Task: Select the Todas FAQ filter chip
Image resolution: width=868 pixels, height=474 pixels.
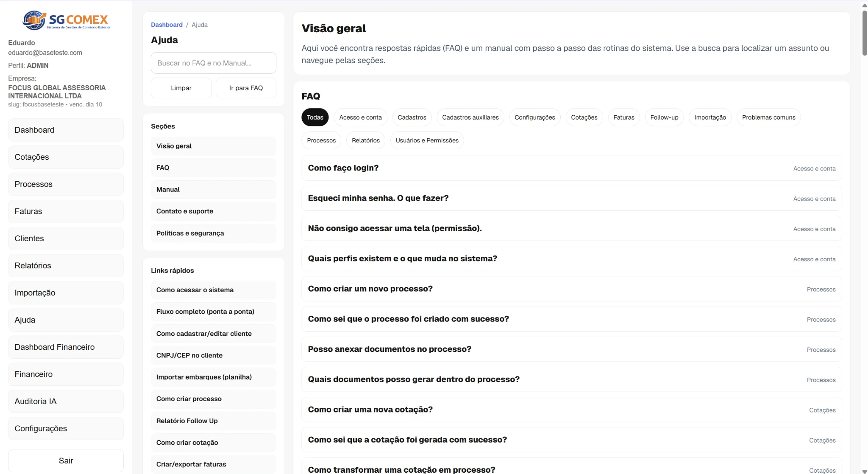Action: 315,117
